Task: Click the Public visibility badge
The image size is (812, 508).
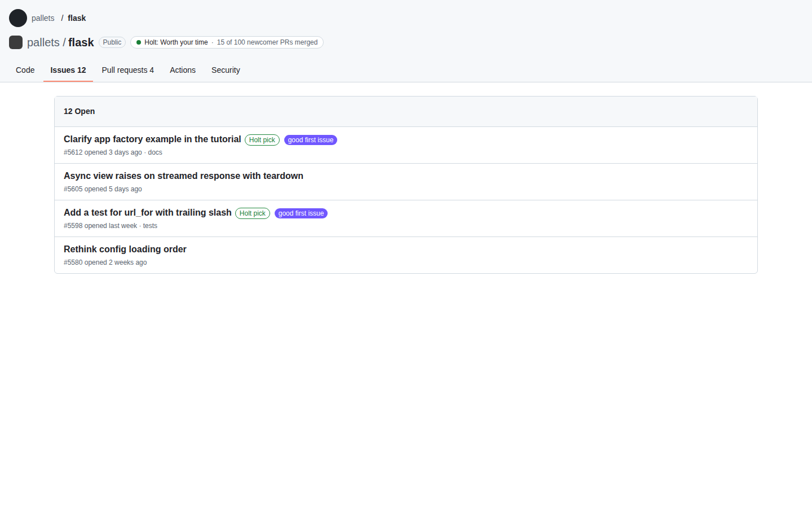Action: tap(112, 42)
